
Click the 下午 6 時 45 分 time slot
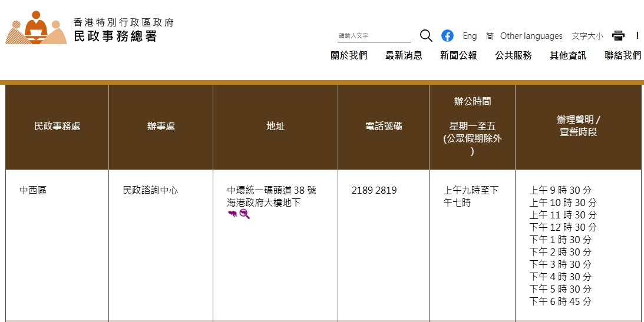coord(560,301)
